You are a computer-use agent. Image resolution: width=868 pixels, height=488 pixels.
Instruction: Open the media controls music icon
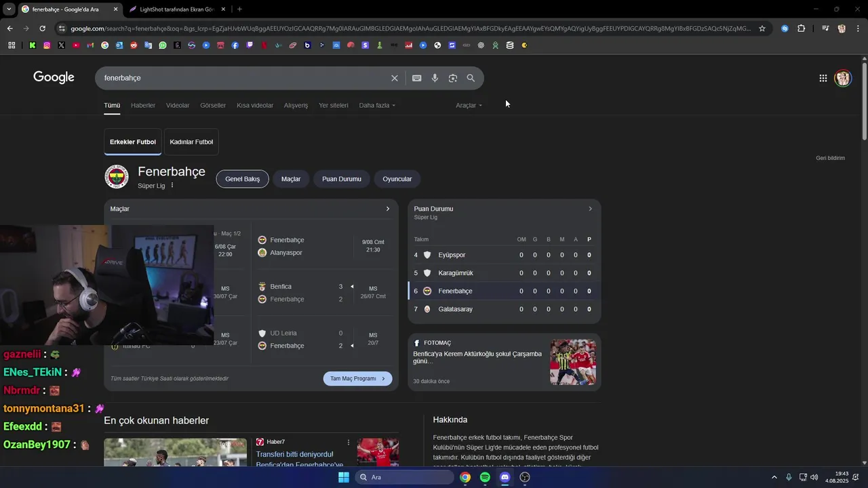click(825, 28)
